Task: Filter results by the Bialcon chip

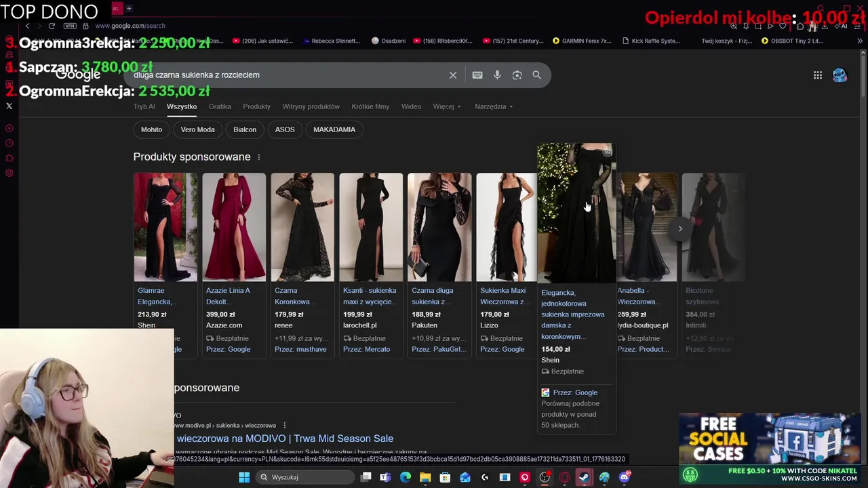Action: pos(245,129)
